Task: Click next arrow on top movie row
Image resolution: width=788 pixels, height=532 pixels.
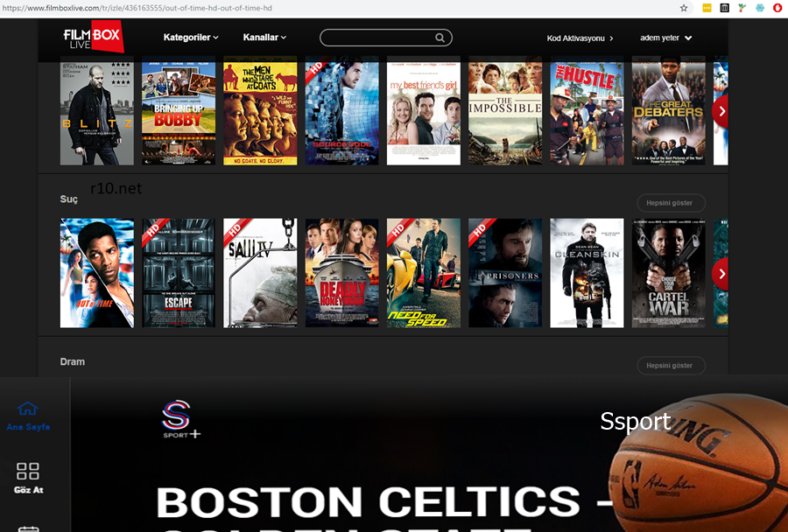Action: tap(721, 111)
